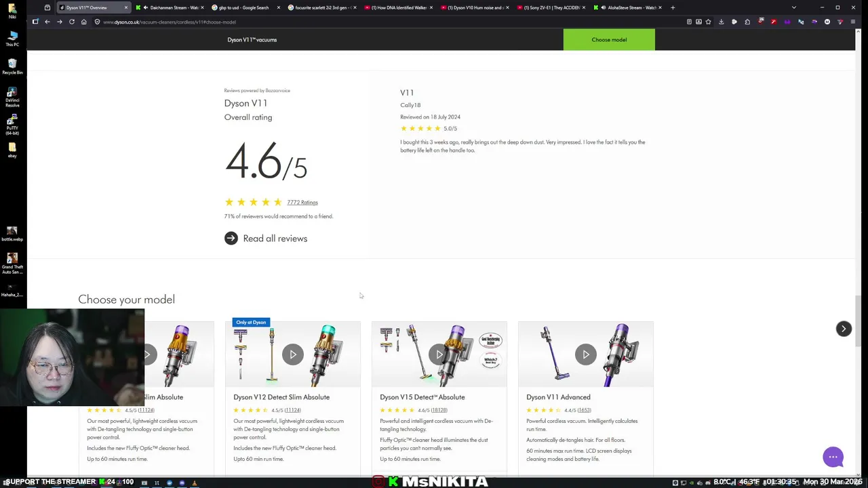Open the ebay folder on the desktop
Viewport: 868px width, 488px height.
[12, 150]
